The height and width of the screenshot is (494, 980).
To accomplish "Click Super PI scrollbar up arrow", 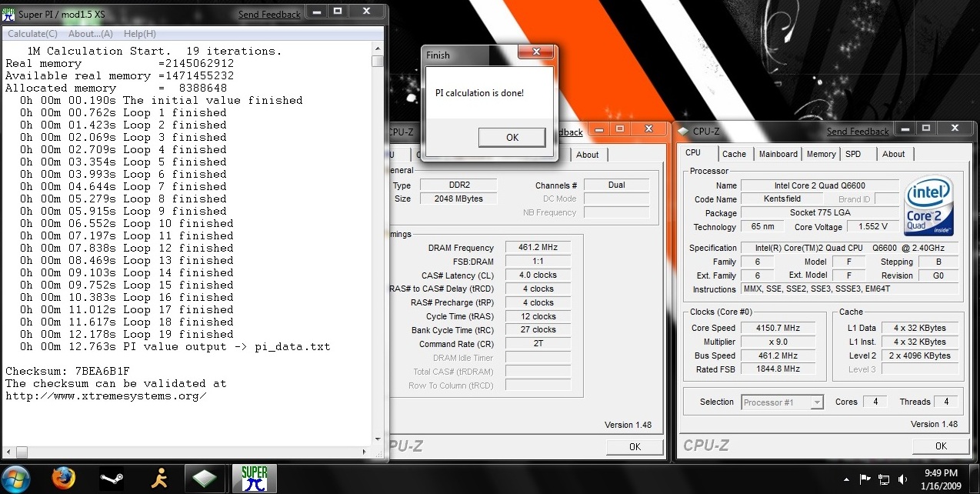I will (377, 48).
